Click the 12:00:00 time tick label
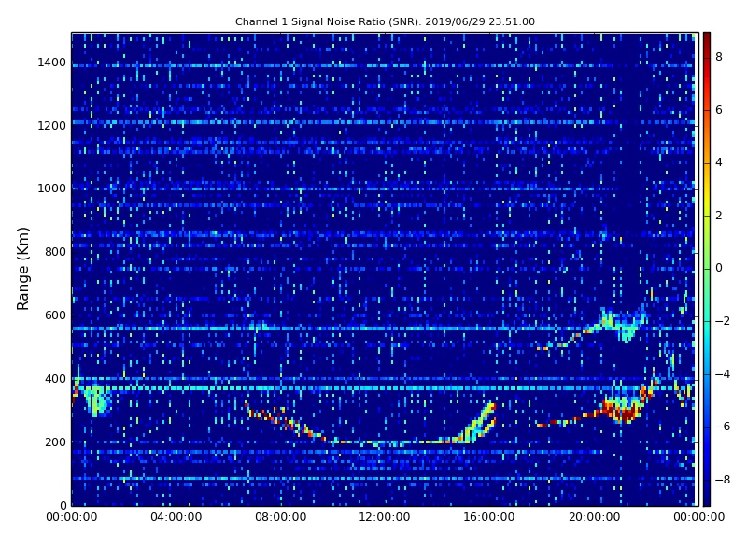747x560 pixels. (385, 517)
